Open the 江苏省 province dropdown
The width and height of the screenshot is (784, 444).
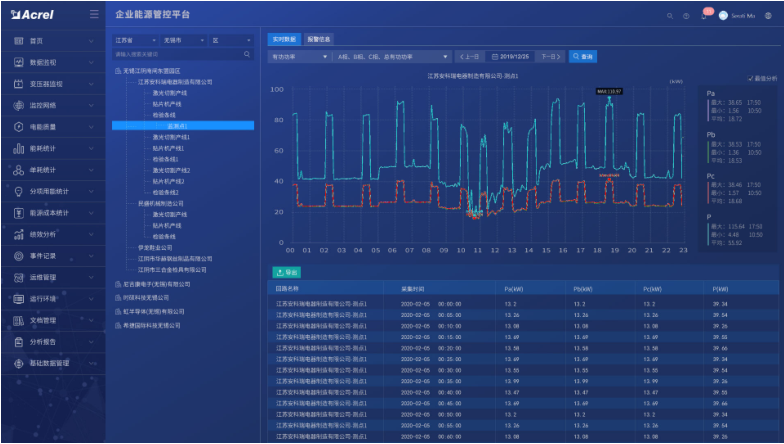[134, 40]
